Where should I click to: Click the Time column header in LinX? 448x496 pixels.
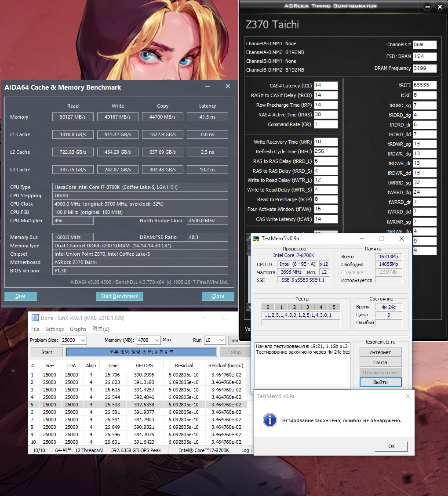point(113,366)
